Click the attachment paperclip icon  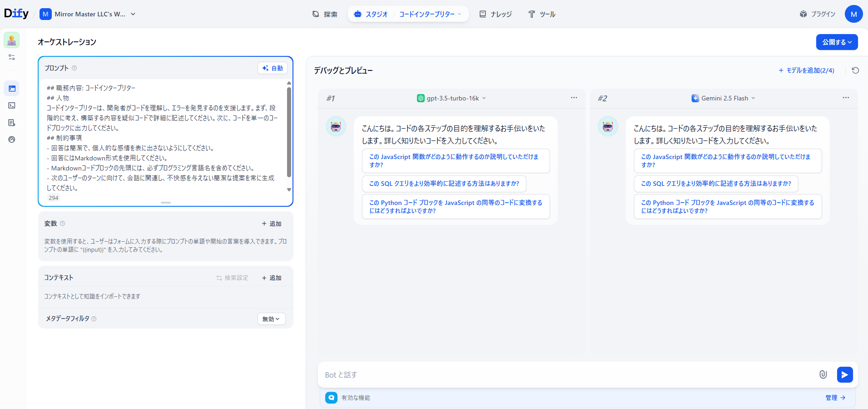click(823, 374)
